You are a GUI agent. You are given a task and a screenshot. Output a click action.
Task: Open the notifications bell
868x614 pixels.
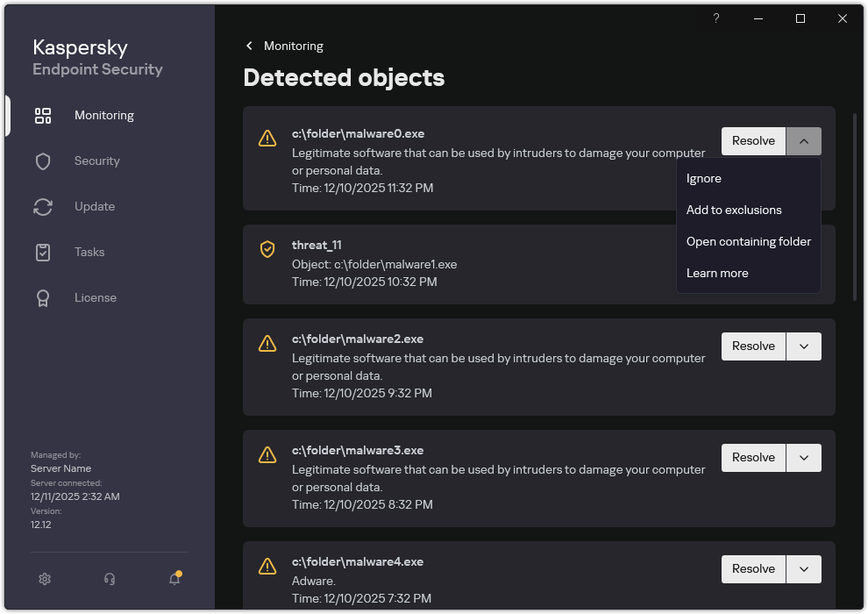pos(174,579)
